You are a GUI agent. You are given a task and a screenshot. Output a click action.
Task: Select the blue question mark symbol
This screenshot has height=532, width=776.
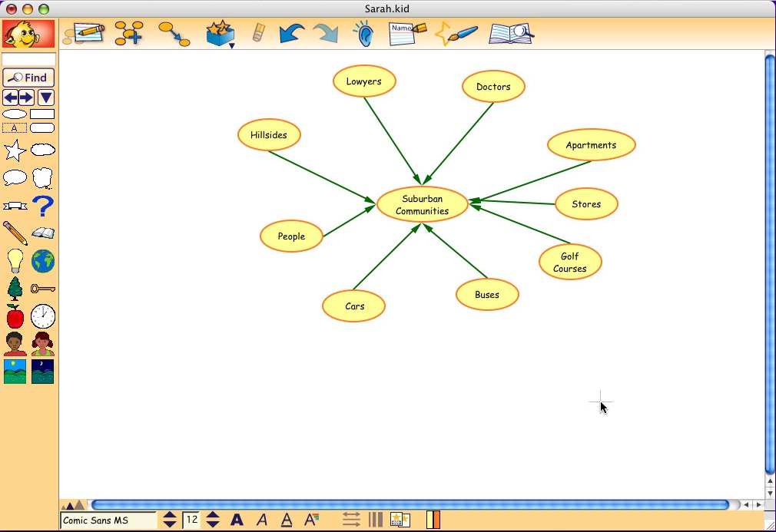pyautogui.click(x=43, y=206)
